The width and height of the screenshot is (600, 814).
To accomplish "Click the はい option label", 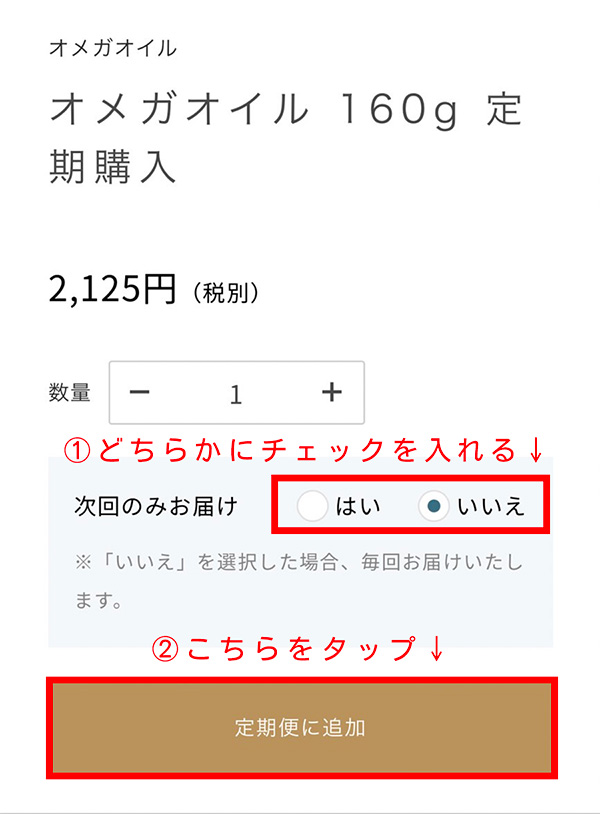I will coord(358,506).
